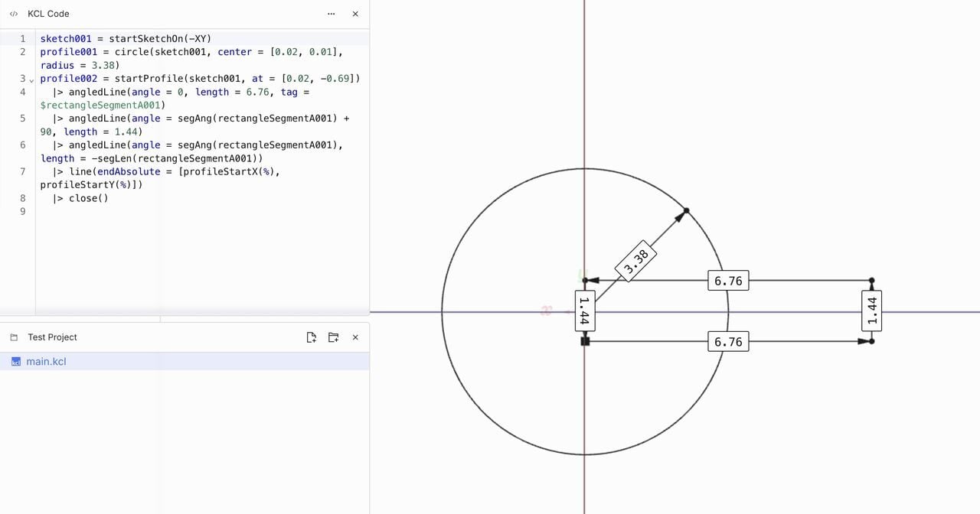Click the left 1.44 dimension label

[584, 311]
